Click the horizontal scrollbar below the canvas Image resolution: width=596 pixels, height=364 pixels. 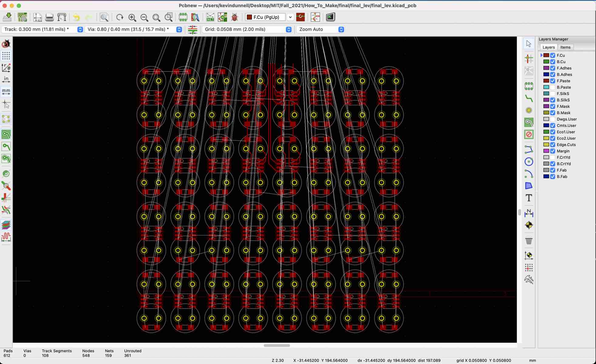click(x=276, y=345)
